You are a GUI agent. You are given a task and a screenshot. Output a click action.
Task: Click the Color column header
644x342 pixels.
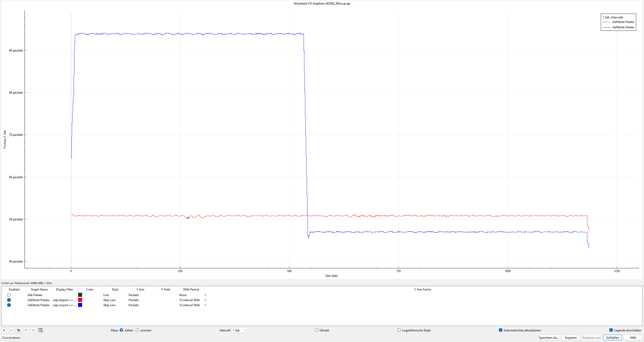[x=90, y=290]
